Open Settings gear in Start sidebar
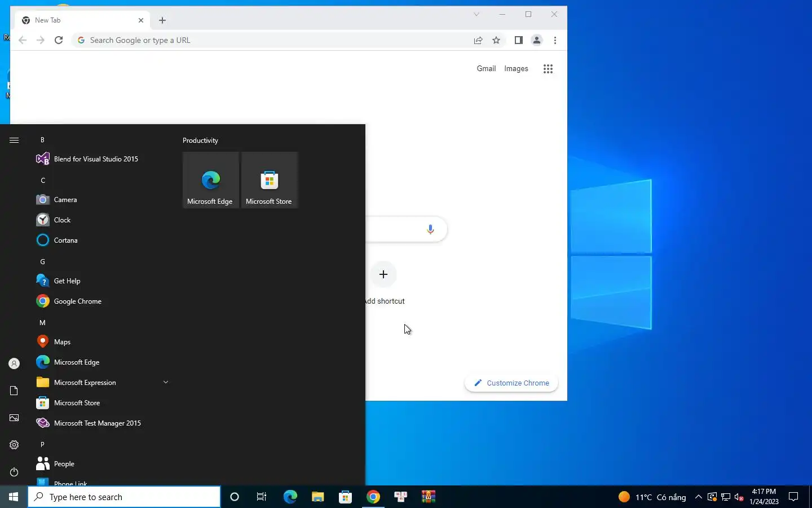 point(14,445)
